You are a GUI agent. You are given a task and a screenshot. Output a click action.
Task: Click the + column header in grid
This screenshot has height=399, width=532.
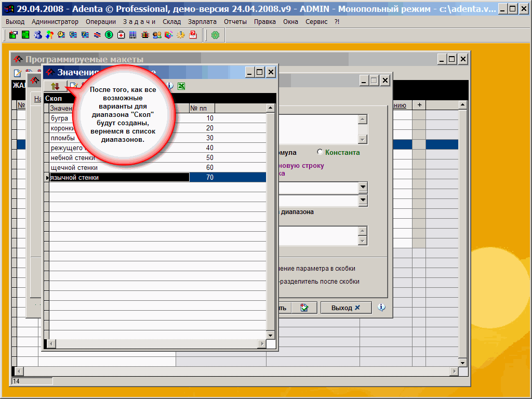[x=419, y=105]
